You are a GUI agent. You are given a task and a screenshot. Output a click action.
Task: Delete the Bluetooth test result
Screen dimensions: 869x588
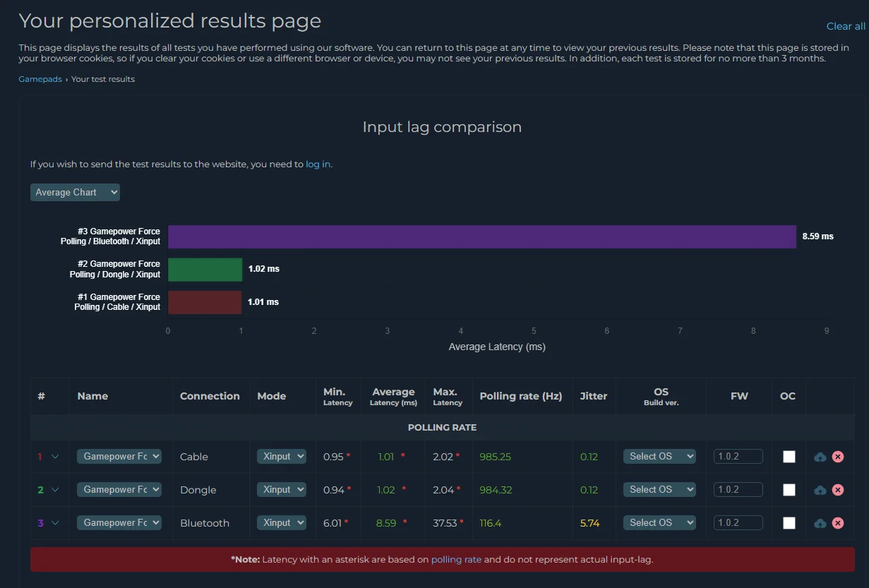coord(838,523)
